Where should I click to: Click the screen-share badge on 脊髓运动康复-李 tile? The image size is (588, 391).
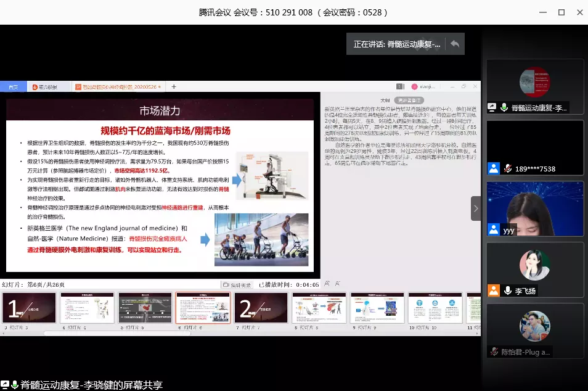click(491, 106)
